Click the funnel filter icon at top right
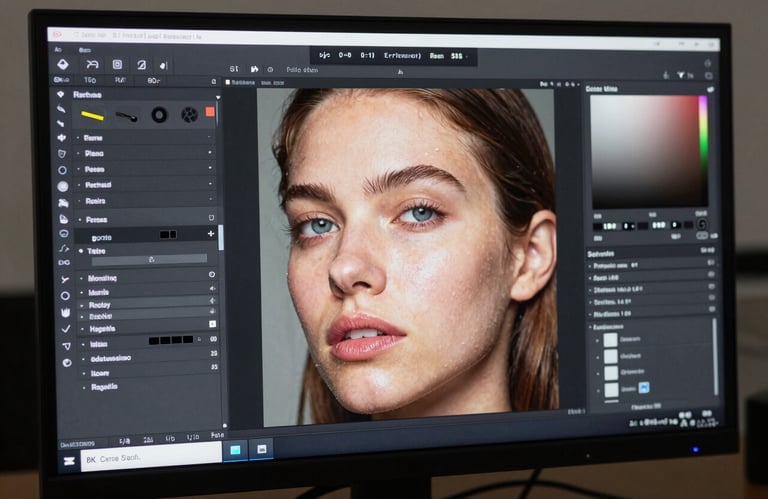 (681, 75)
